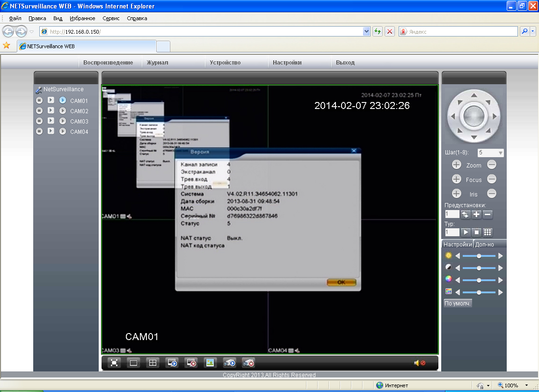Click the round stop button in the CAM02 row

(39, 110)
